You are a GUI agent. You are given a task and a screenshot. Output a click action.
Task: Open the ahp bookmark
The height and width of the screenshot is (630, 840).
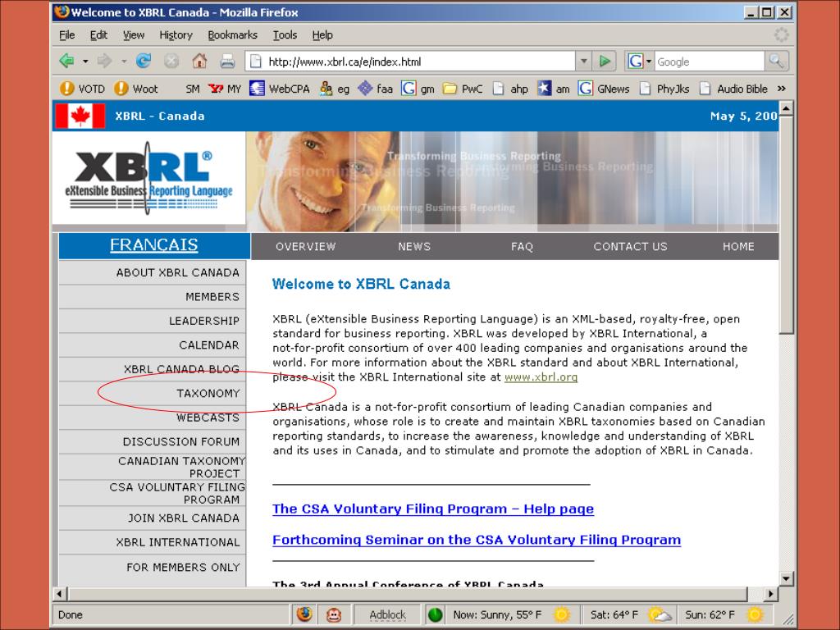(x=510, y=89)
